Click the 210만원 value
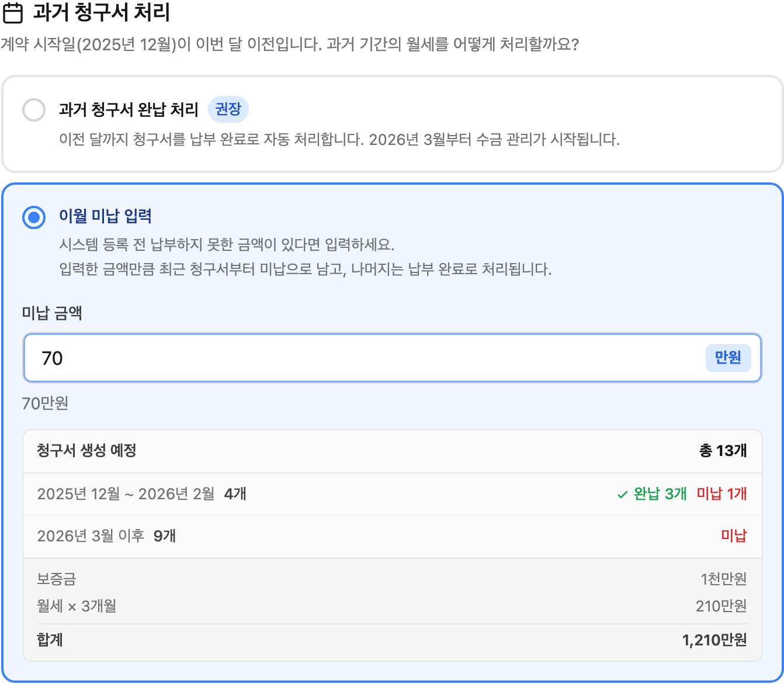 (721, 606)
